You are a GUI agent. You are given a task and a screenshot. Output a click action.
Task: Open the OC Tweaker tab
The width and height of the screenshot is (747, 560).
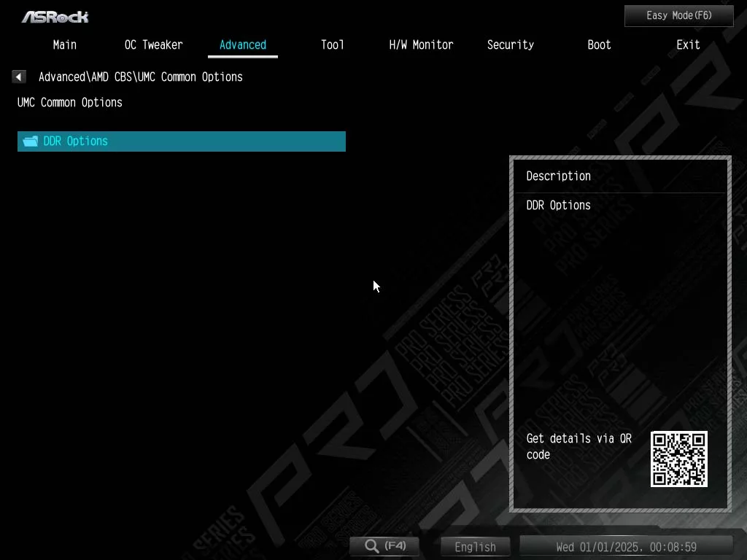click(153, 44)
